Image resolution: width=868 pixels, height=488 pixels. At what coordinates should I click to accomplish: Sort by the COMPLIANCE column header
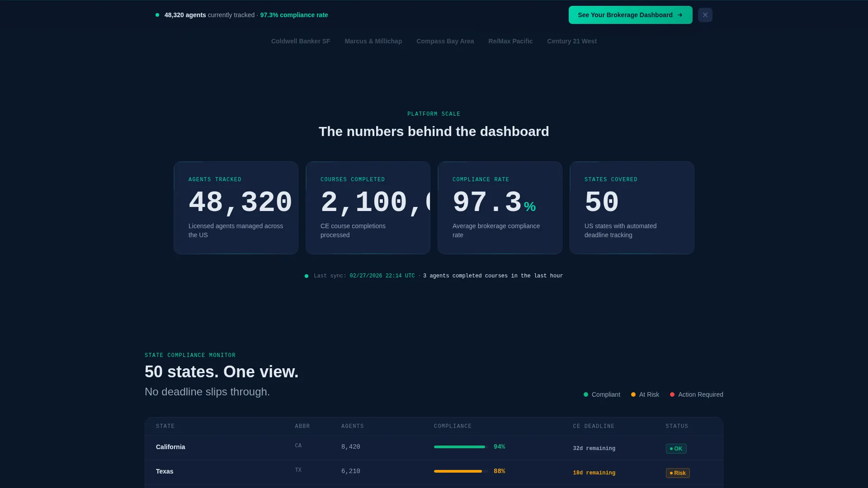[453, 426]
